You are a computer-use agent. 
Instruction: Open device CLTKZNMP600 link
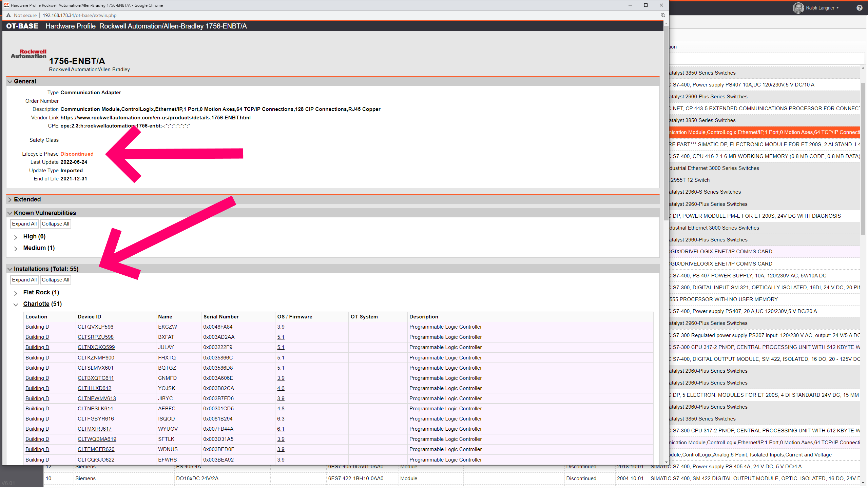click(96, 358)
